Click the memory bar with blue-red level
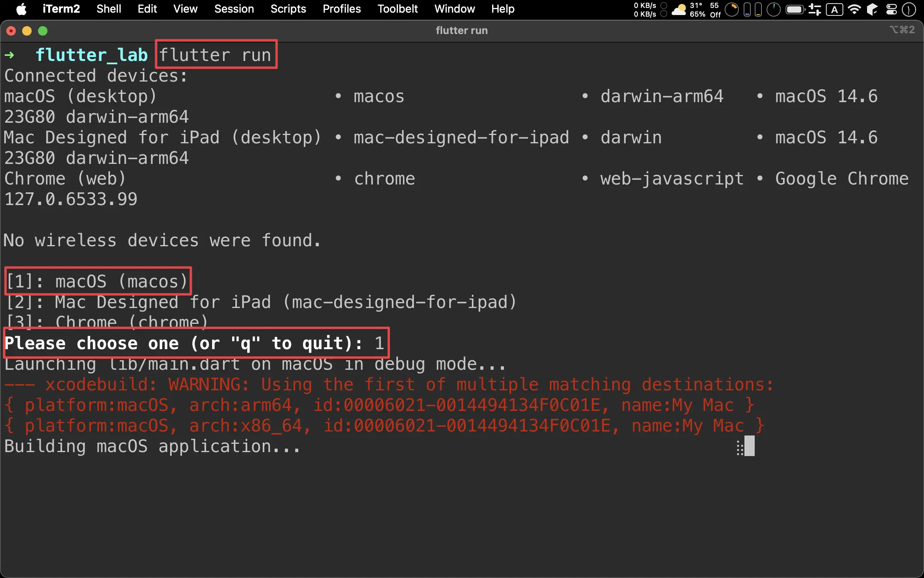Viewport: 924px width, 578px height. 747,10
